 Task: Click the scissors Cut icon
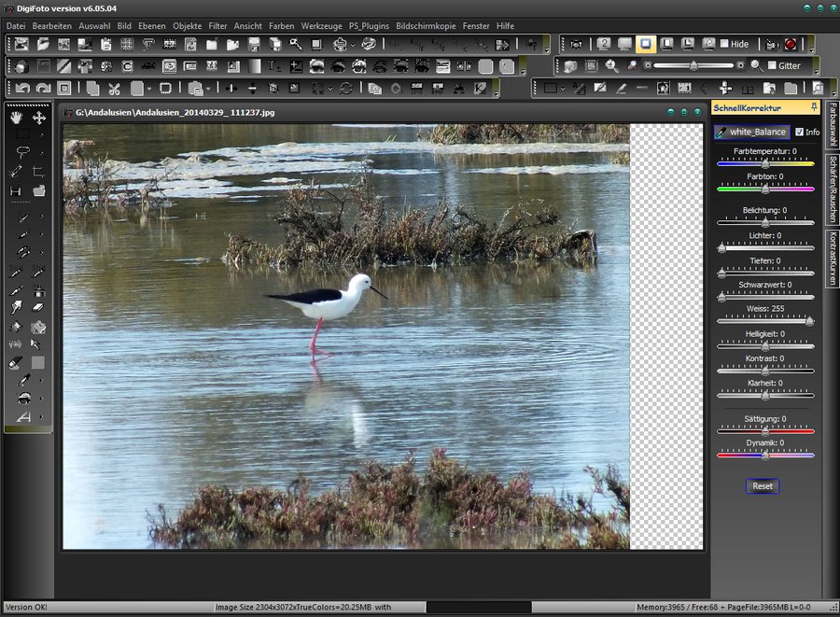114,89
